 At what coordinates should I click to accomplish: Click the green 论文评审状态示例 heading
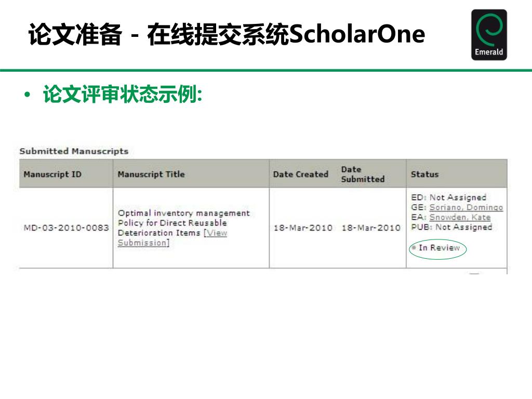tap(123, 94)
